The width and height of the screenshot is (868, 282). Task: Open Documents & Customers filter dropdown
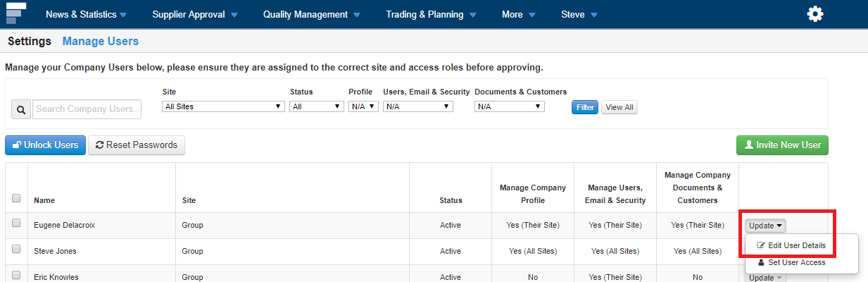510,106
